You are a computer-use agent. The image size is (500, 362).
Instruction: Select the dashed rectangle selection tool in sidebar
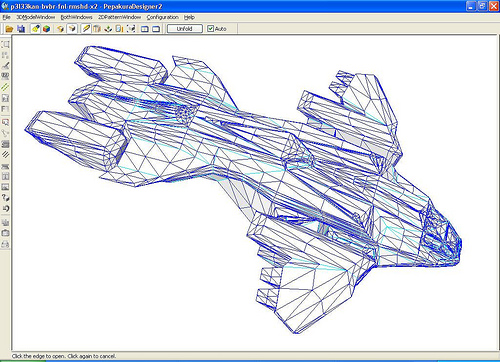click(x=5, y=44)
